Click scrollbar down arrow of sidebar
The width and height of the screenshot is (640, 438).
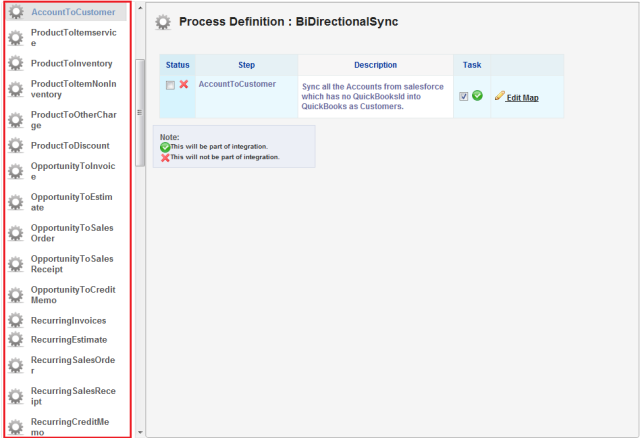[x=140, y=432]
